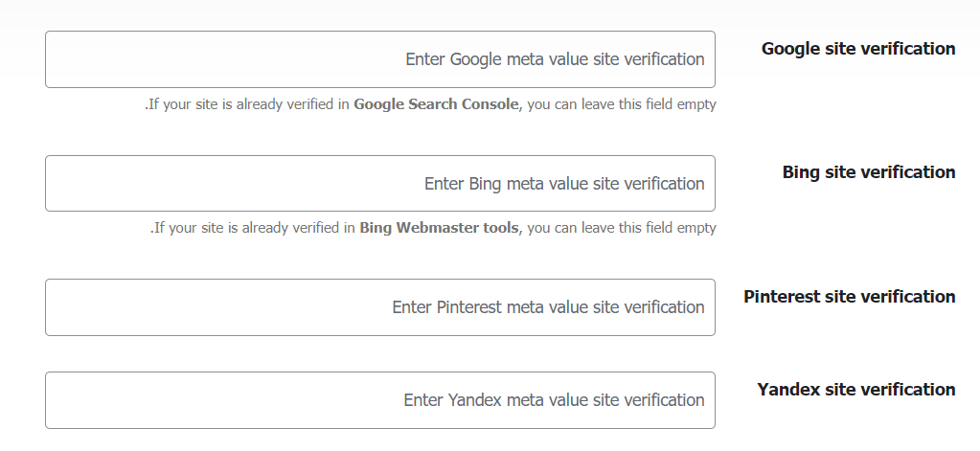Click into the Yandex meta value field
The width and height of the screenshot is (980, 451).
(x=287, y=400)
